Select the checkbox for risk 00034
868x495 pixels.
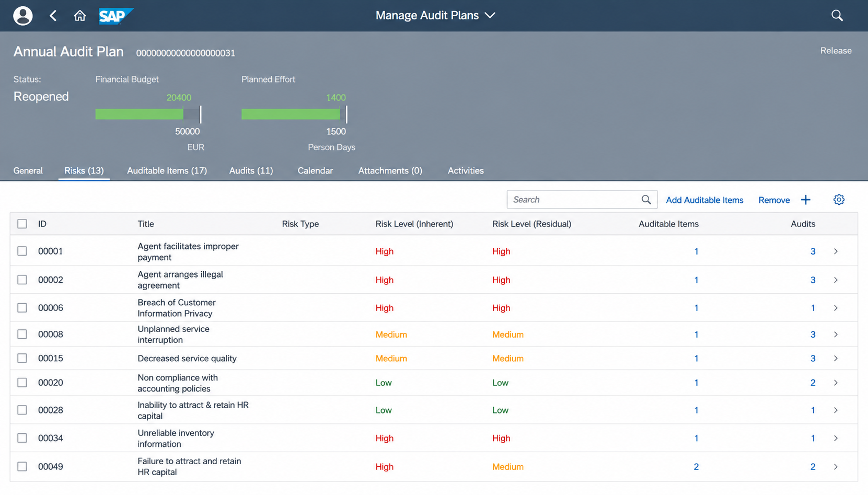22,438
